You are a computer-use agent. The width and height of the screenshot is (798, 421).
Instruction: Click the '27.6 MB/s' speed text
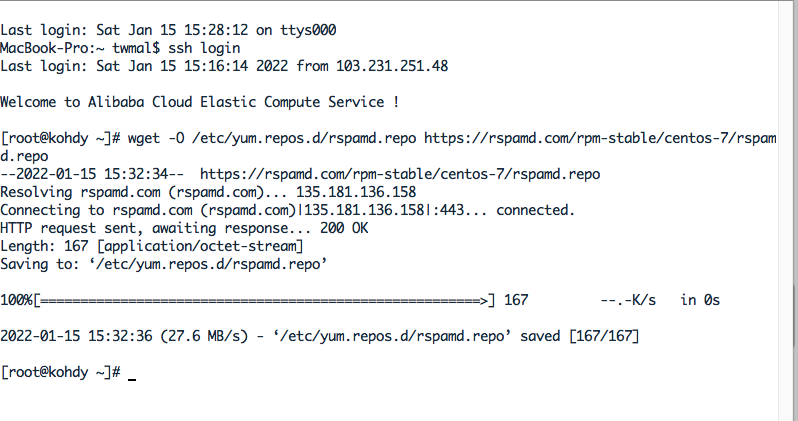[x=204, y=336]
